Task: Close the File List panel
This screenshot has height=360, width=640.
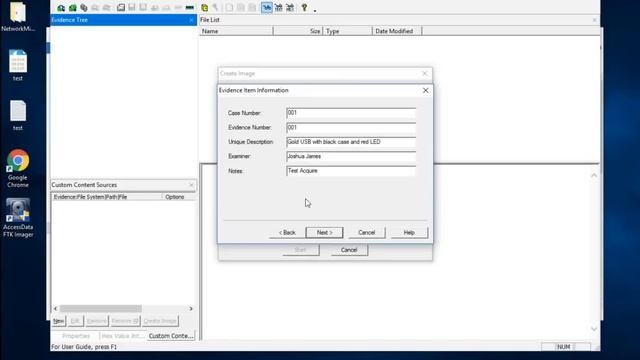Action: click(x=594, y=20)
